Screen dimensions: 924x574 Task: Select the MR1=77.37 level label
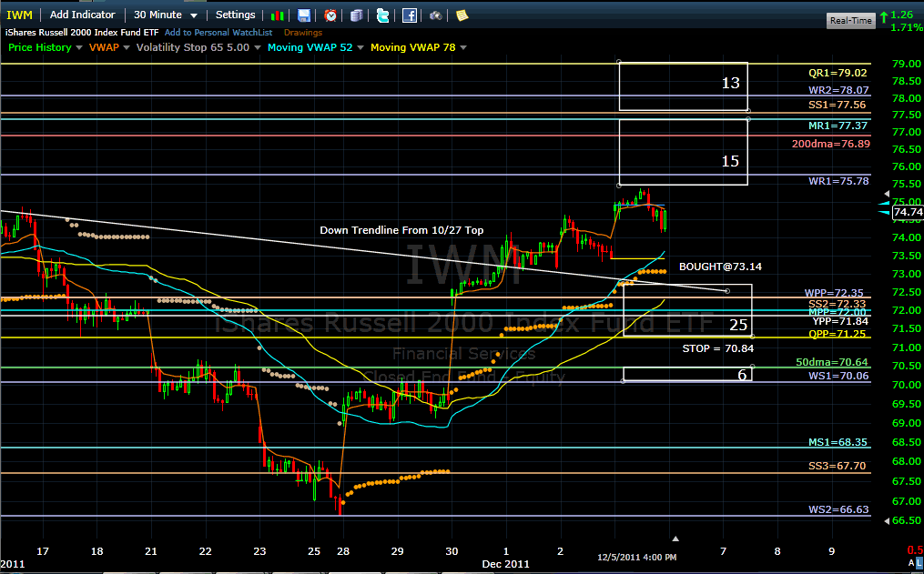(x=838, y=126)
